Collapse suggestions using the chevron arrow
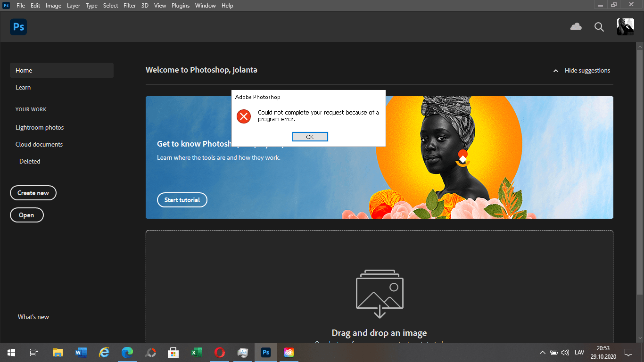 [556, 70]
